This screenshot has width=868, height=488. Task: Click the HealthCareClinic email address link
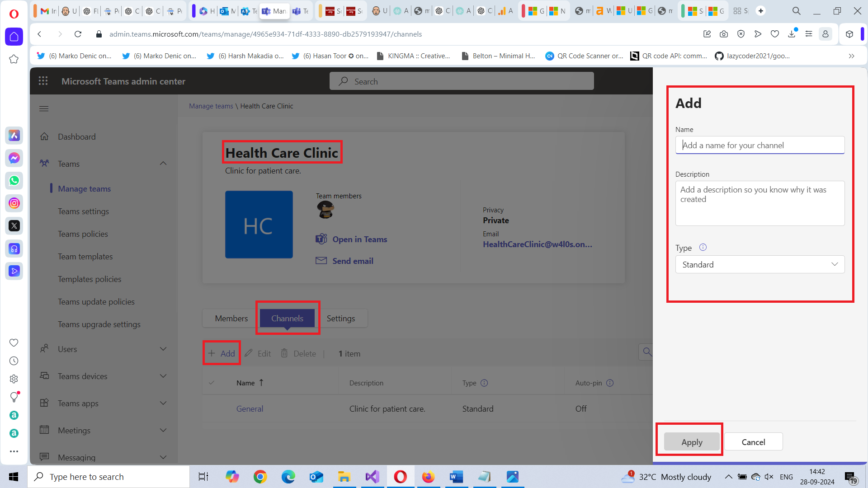click(x=538, y=244)
